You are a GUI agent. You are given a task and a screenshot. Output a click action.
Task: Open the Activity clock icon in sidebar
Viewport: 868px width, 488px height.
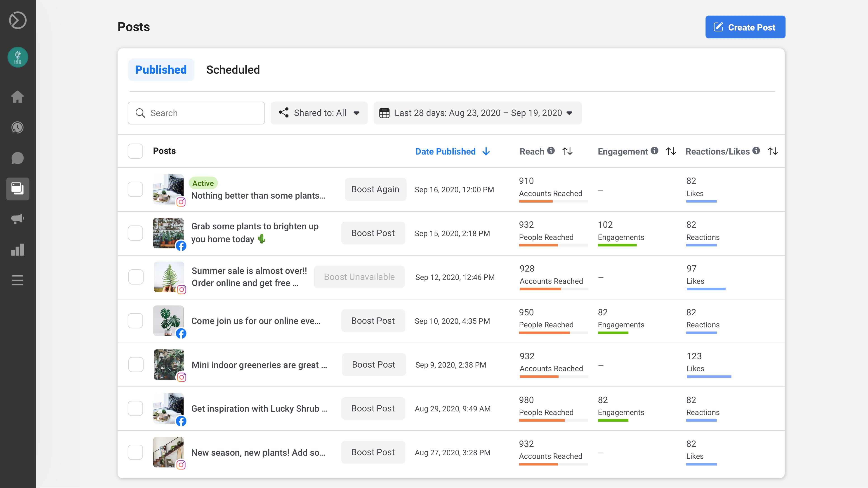tap(17, 128)
